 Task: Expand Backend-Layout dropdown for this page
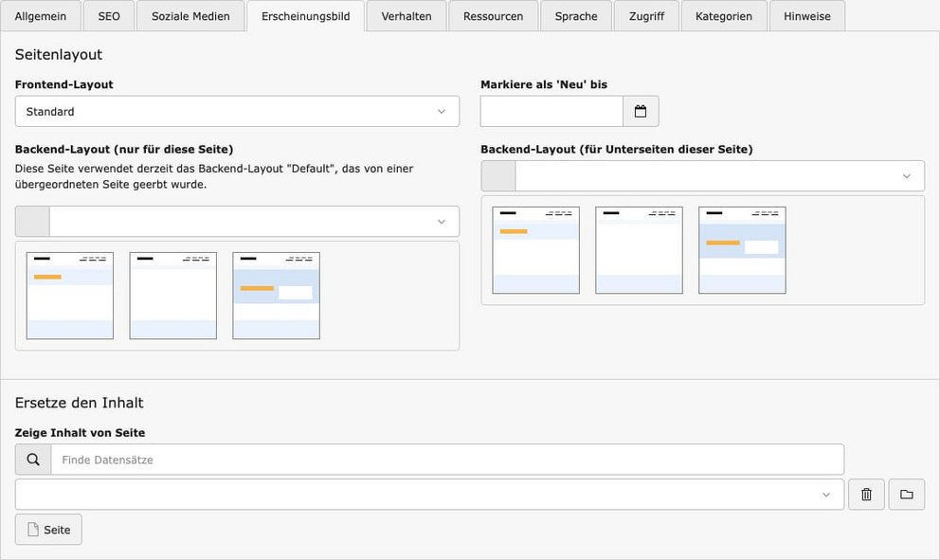pos(253,222)
